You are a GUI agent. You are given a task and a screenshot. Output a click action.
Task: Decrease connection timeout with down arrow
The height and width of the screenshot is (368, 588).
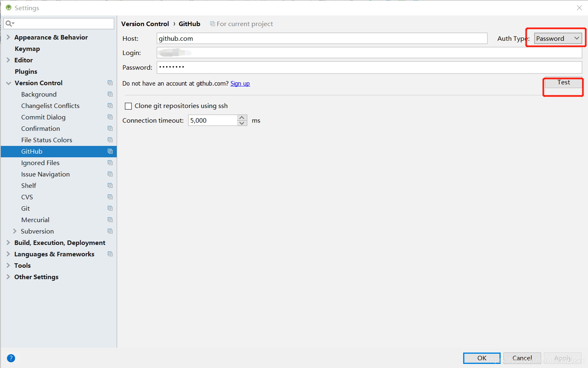click(x=242, y=123)
